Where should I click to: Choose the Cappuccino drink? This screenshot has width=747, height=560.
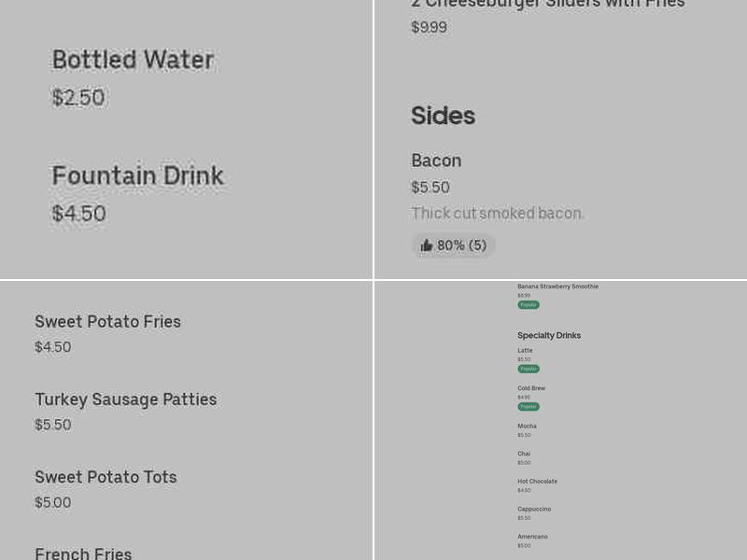[534, 509]
